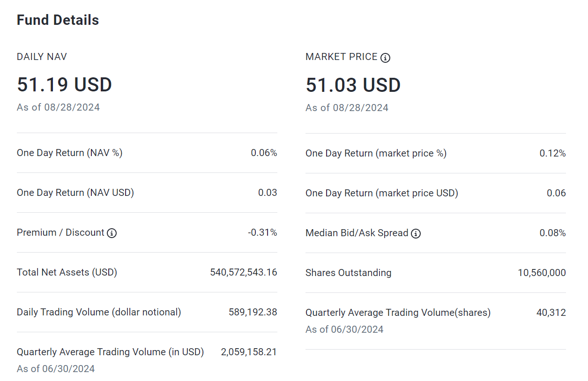Select the Total Net Assets (USD) label
This screenshot has height=381, width=588.
tap(67, 272)
